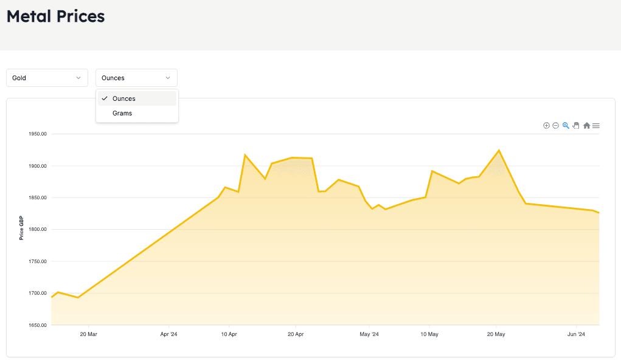Screen dimensions: 621x364
Task: Choose Grams from the unit list
Action: click(122, 113)
